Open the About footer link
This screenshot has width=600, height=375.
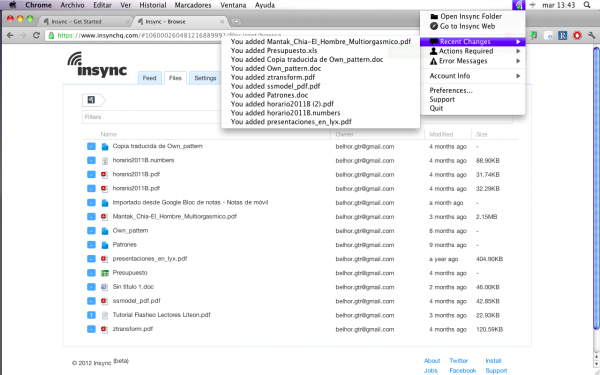click(x=432, y=360)
